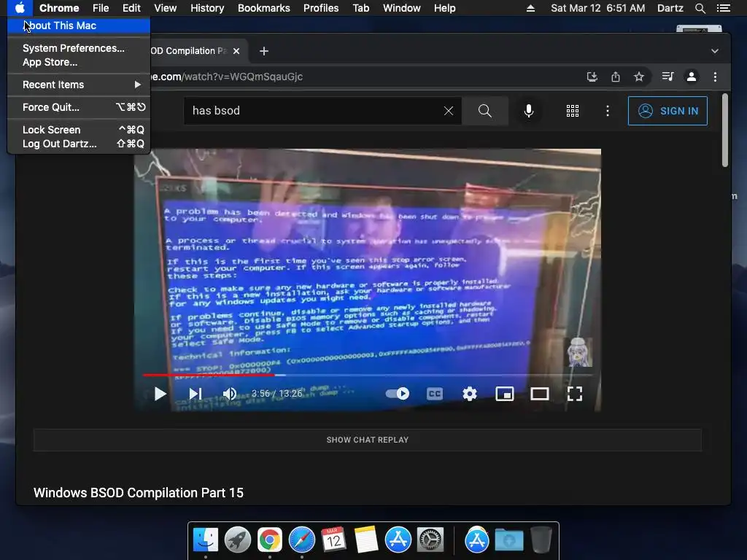
Task: Open Safari from the Dock
Action: pyautogui.click(x=301, y=540)
